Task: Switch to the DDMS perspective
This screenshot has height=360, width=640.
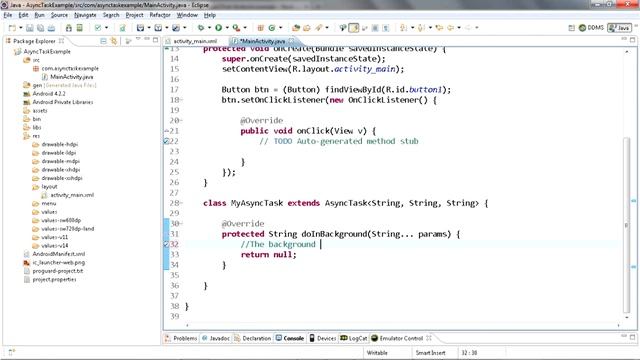Action: [591, 28]
